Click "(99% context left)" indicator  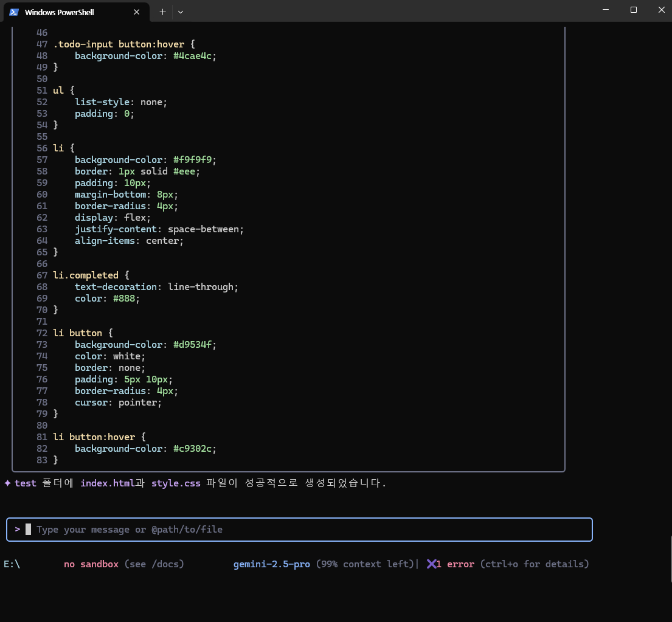click(x=365, y=564)
